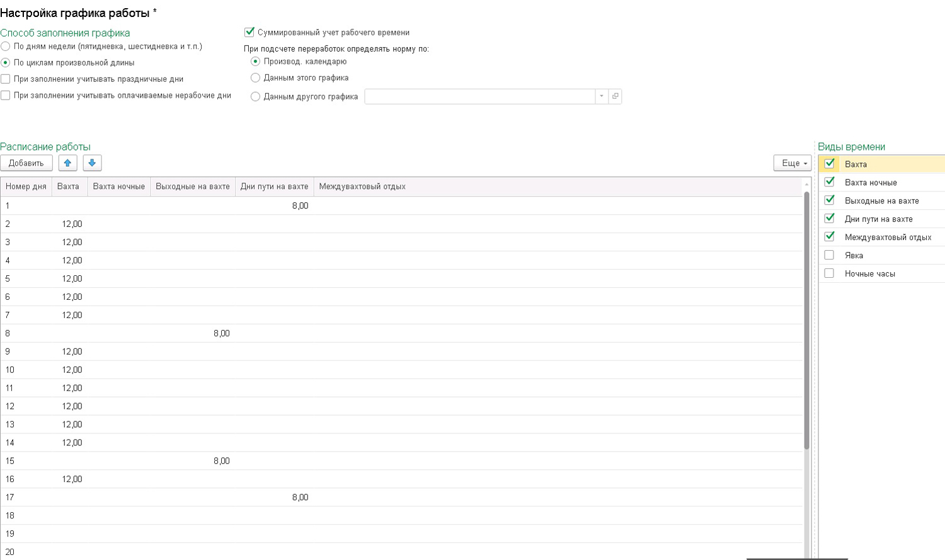The image size is (945, 560).
Task: Click 'Вахта ночные' column header
Action: (x=119, y=186)
